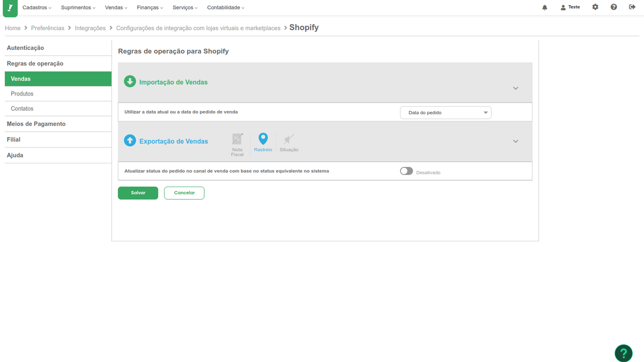Open the Finanças menu
This screenshot has height=362, width=644.
point(150,8)
